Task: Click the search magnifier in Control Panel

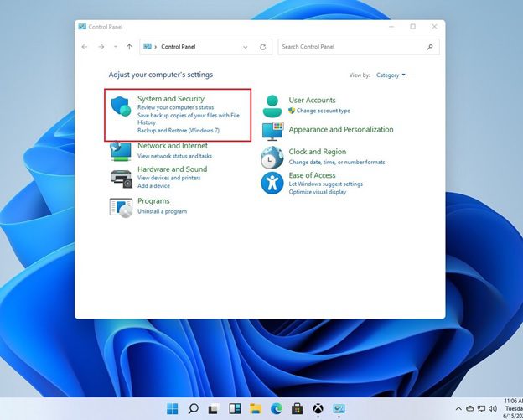Action: pos(430,47)
